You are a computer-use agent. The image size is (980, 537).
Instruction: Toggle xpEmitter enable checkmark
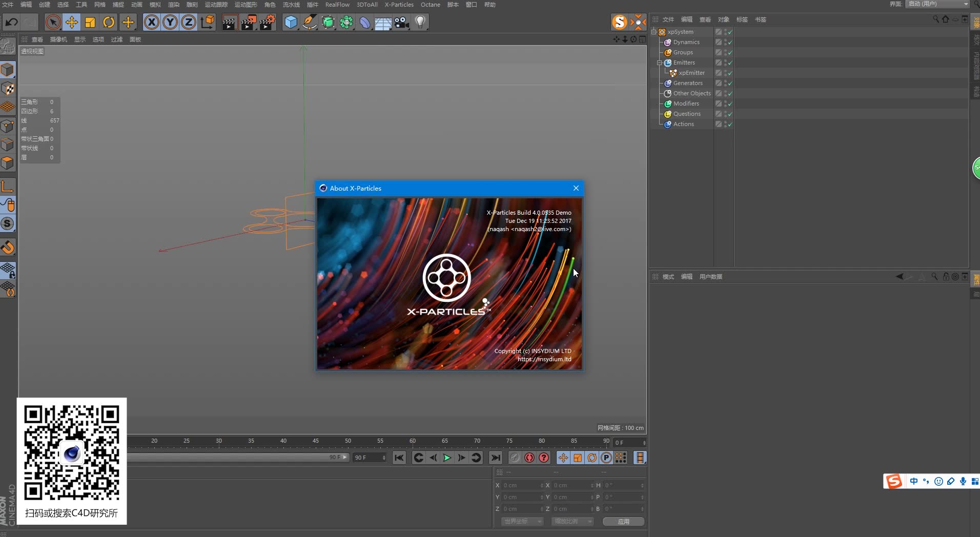pos(730,73)
